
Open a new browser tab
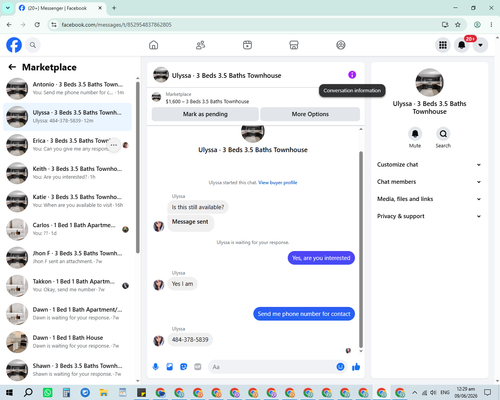[114, 8]
